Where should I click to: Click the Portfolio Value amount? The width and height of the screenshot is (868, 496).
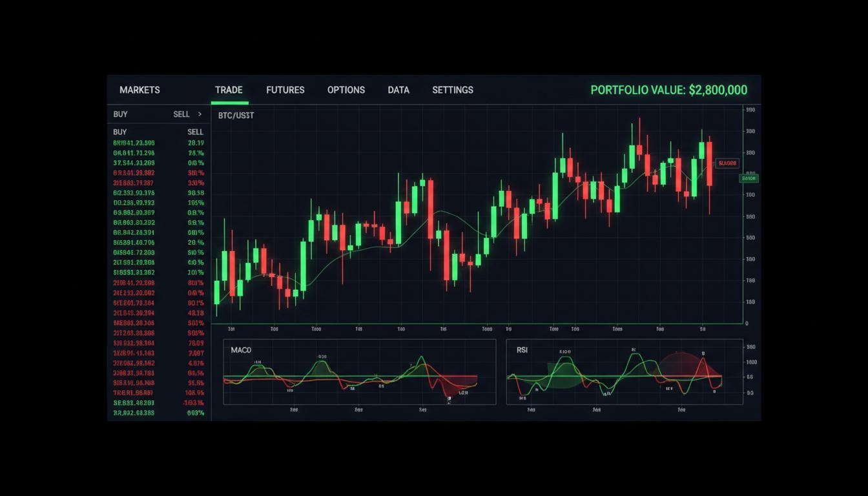click(668, 90)
